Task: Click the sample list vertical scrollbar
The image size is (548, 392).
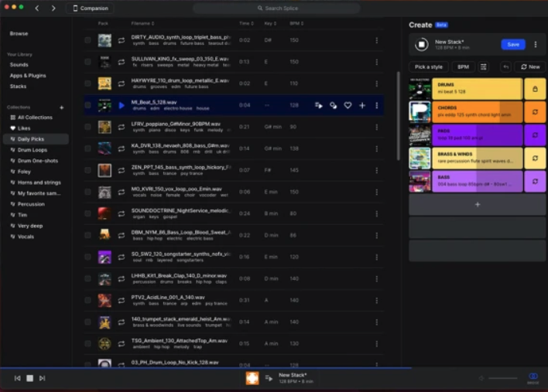Action: coord(398,116)
